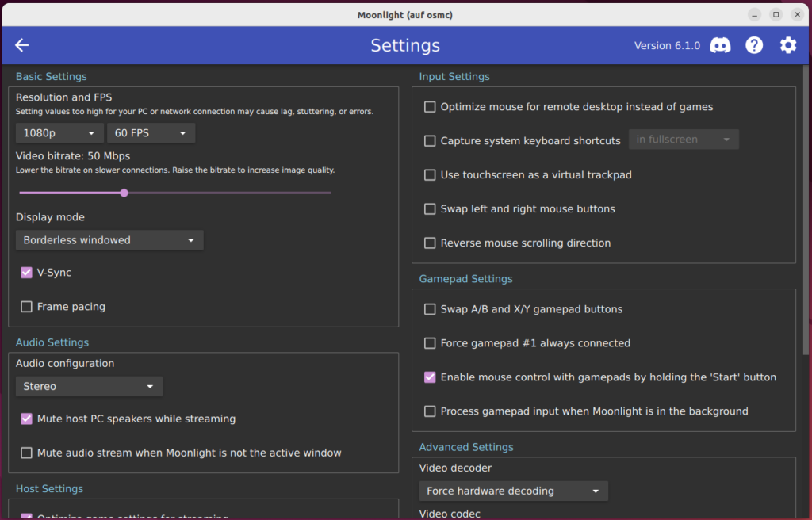The width and height of the screenshot is (812, 520).
Task: Close the Moonlight window
Action: 798,14
